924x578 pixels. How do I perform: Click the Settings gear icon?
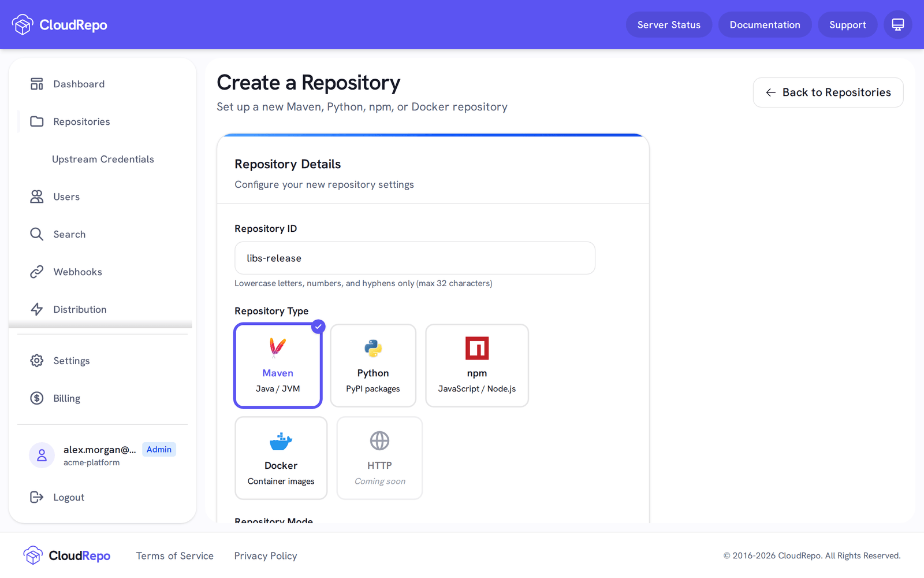pos(37,361)
